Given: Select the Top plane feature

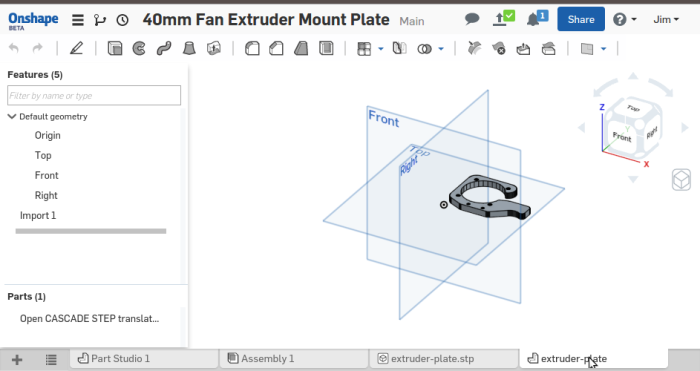Looking at the screenshot, I should pos(43,155).
